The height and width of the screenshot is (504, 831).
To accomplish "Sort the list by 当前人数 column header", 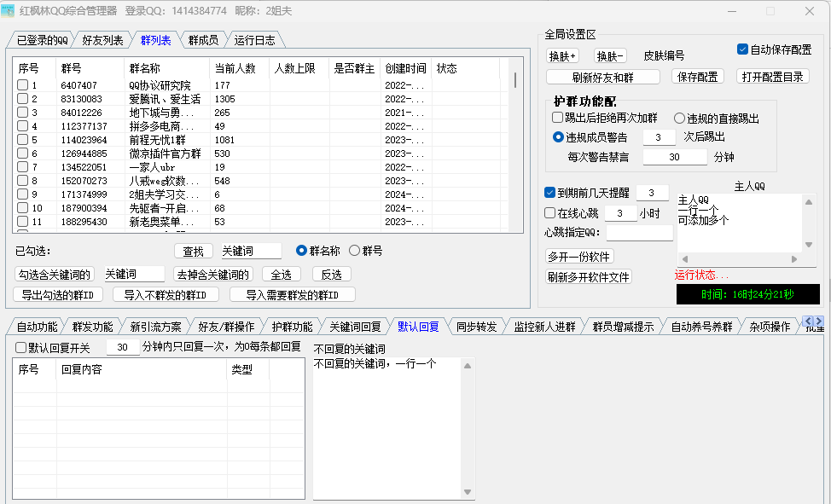I will [235, 68].
